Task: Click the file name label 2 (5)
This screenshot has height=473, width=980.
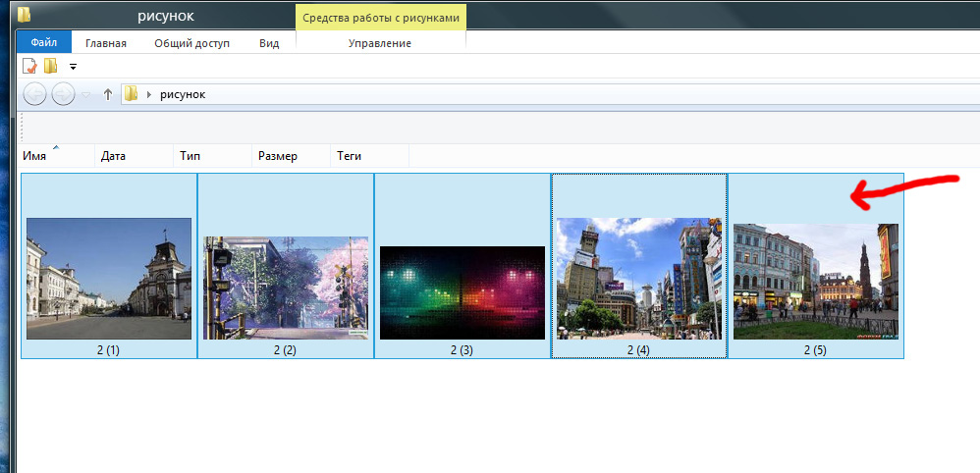Action: click(x=815, y=350)
